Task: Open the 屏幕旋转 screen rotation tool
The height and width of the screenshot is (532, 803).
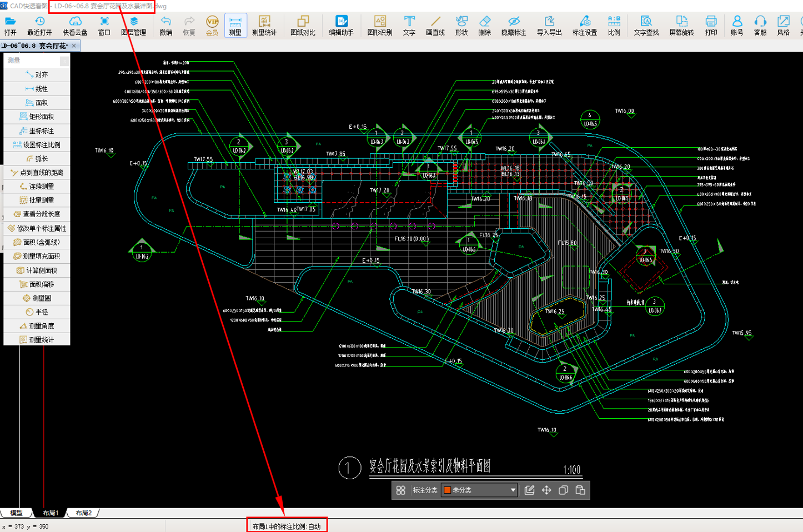Action: (681, 26)
